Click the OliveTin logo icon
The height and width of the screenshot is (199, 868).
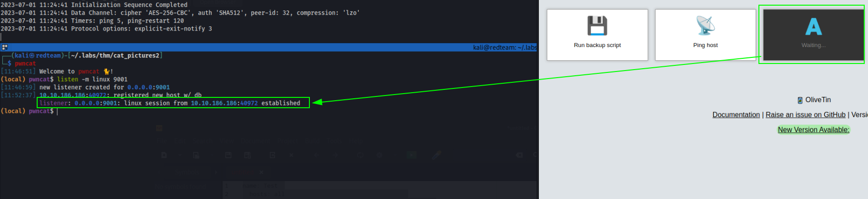click(800, 100)
